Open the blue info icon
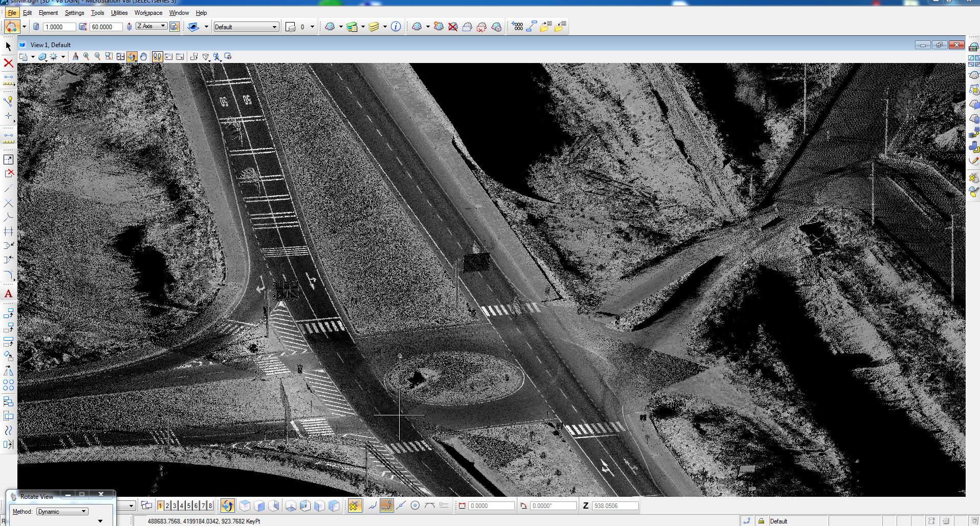The image size is (980, 526). coord(396,27)
